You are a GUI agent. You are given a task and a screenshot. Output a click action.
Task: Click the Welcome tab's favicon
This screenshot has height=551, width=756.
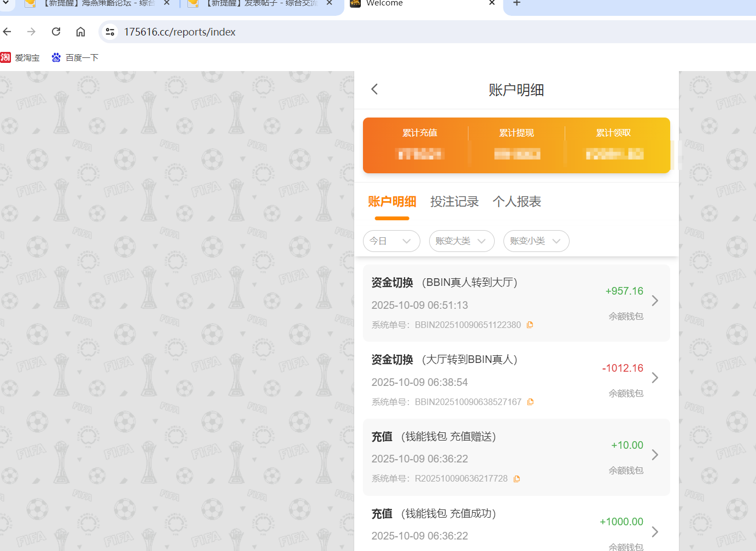point(355,4)
